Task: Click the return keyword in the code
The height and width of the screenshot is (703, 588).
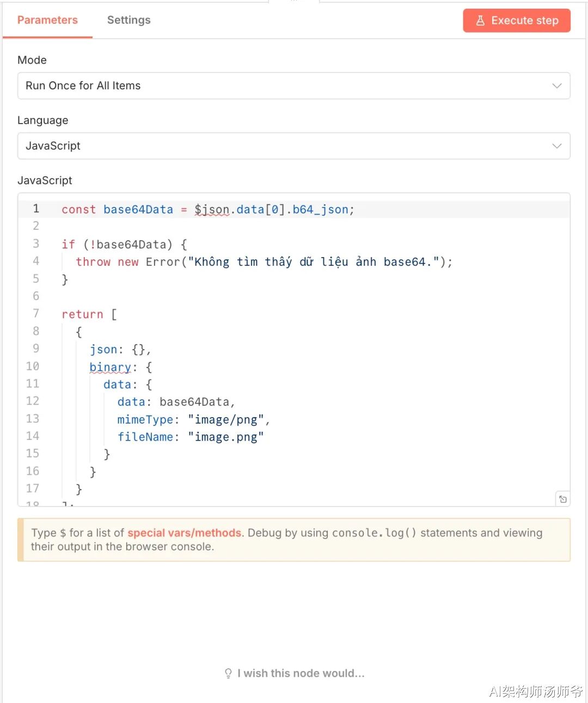Action: click(82, 314)
